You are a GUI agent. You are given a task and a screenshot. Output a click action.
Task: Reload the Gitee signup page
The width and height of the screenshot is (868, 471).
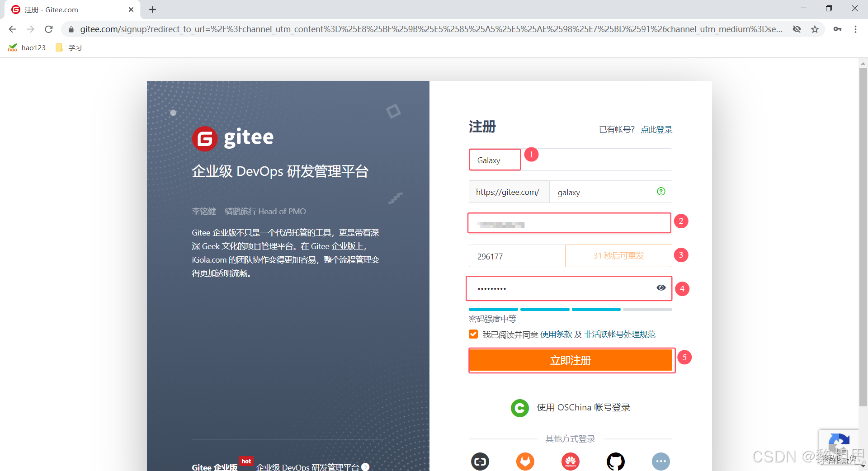coord(49,29)
